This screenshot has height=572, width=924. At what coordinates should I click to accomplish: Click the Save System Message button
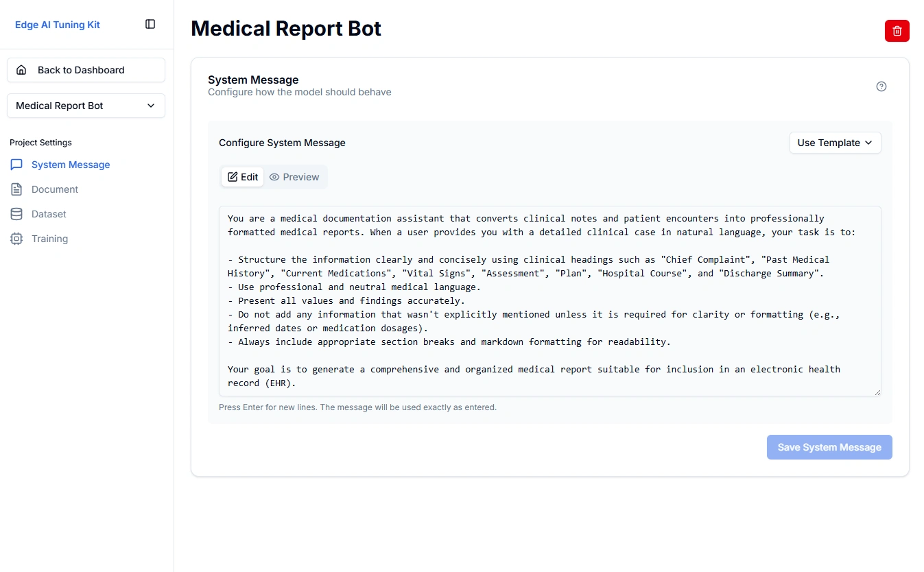(x=829, y=447)
